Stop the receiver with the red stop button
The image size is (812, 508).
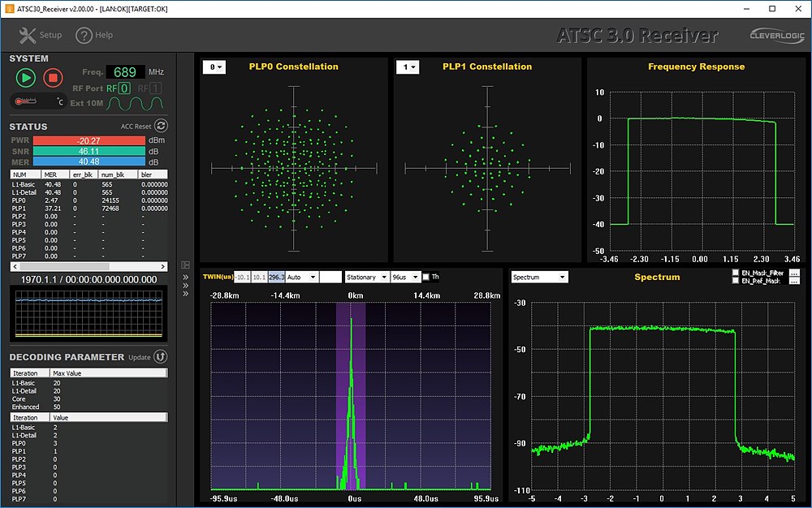tap(53, 78)
